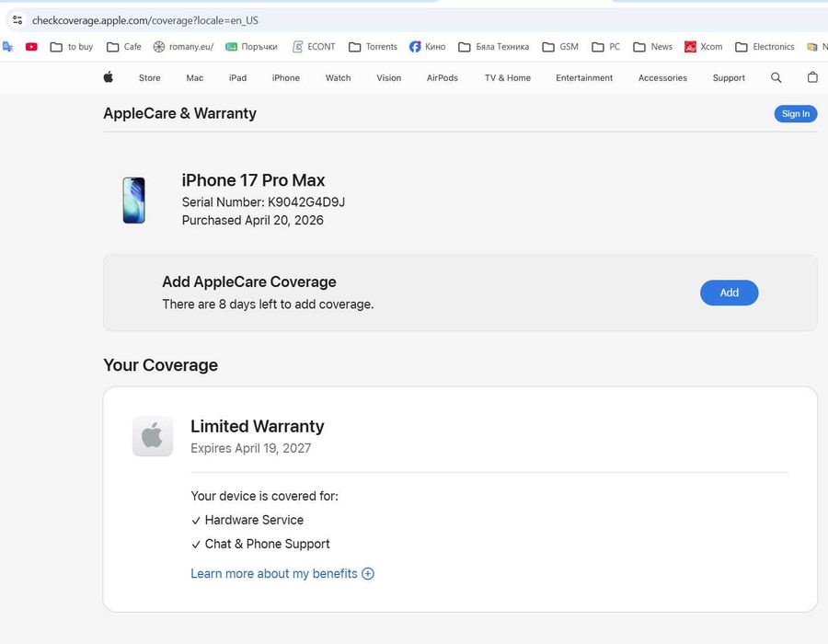The width and height of the screenshot is (828, 644).
Task: Click the site information icon in address bar
Action: (x=17, y=20)
